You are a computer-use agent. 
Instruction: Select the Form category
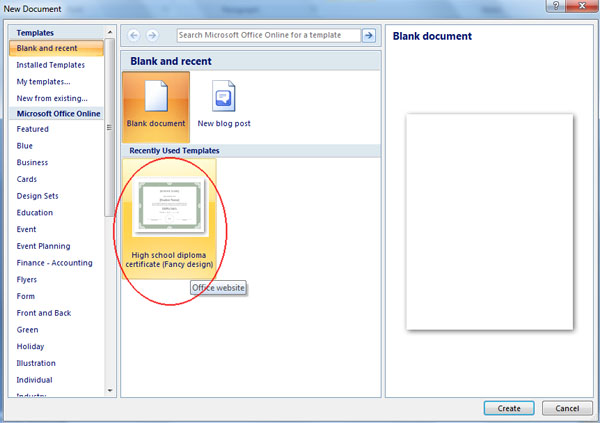coord(26,296)
